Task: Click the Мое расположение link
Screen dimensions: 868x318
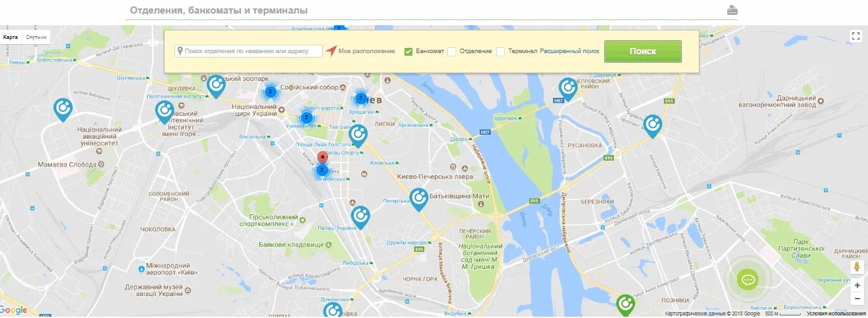Action: click(366, 51)
